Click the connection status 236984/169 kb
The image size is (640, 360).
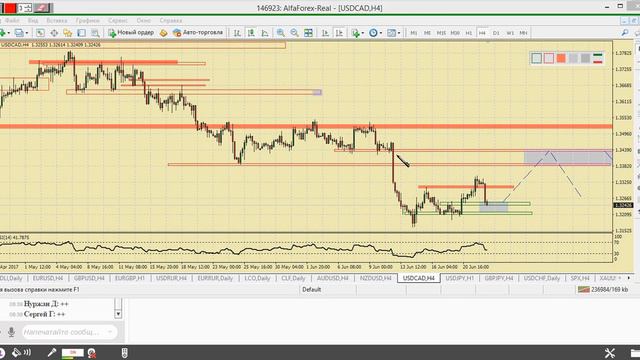603,289
